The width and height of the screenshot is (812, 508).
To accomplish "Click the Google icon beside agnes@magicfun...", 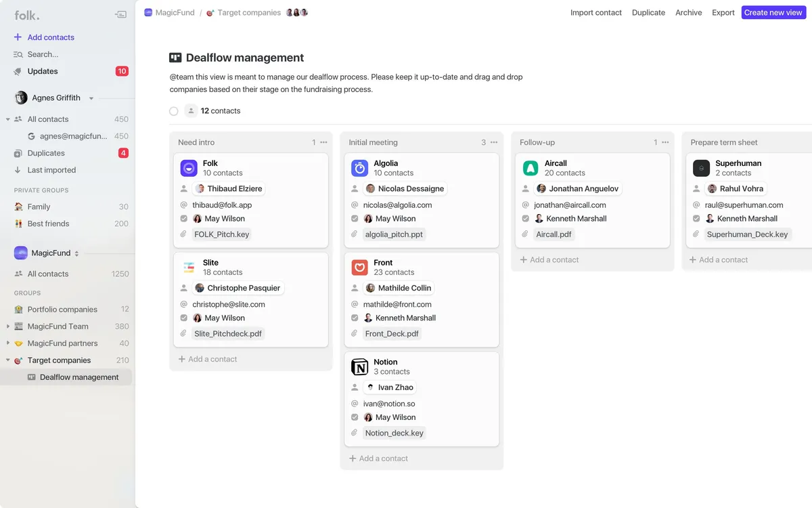I will [x=31, y=136].
